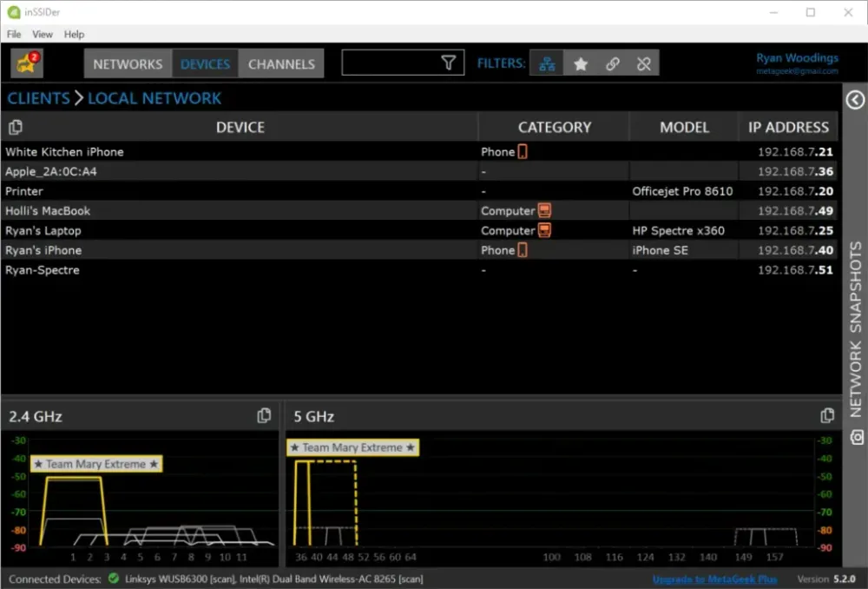Toggle the star favorites filter
This screenshot has height=589, width=868.
(581, 63)
